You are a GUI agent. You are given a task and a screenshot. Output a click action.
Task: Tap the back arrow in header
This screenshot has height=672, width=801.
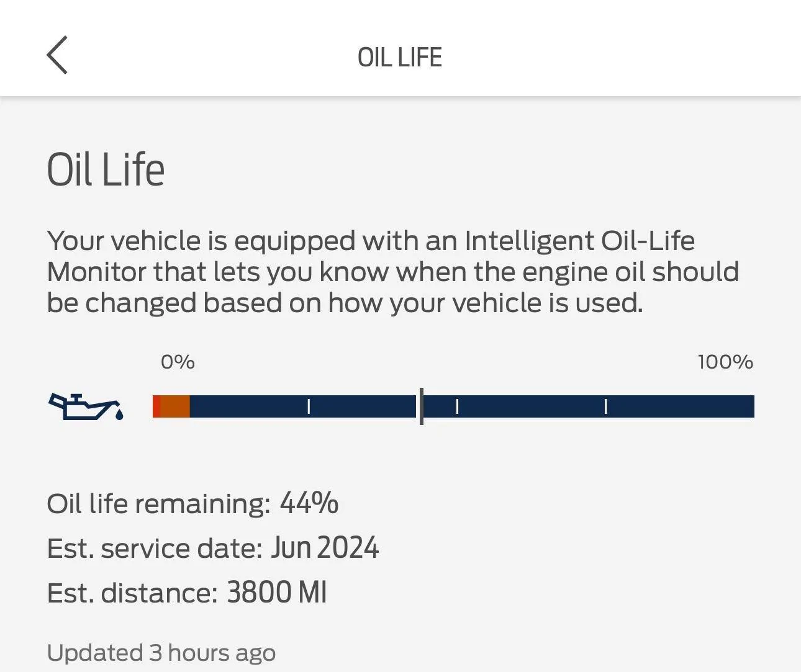[57, 55]
